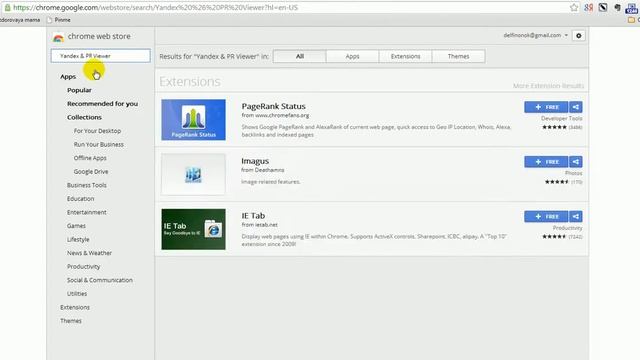The width and height of the screenshot is (640, 360).
Task: Open For Your Desktop collection
Action: (98, 131)
